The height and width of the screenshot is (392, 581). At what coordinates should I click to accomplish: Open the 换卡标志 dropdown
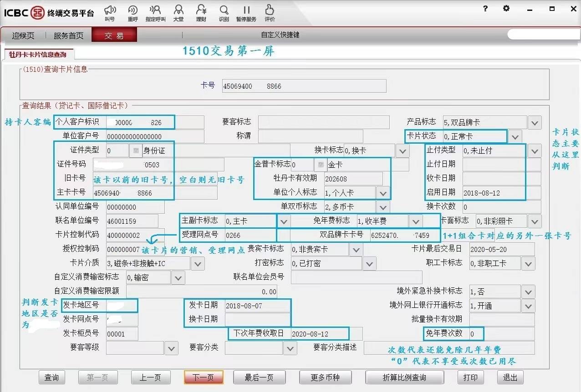click(403, 151)
